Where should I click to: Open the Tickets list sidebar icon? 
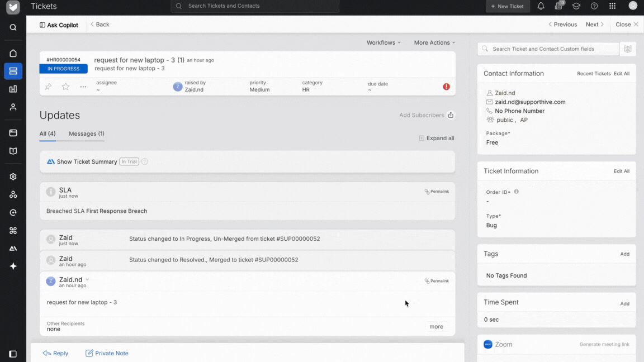(13, 71)
